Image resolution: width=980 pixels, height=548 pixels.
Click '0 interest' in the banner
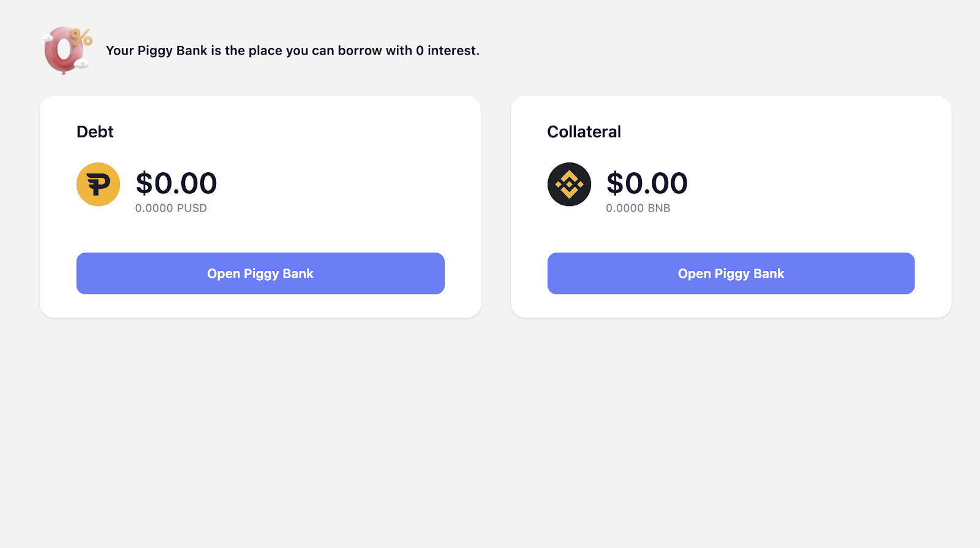pos(448,51)
